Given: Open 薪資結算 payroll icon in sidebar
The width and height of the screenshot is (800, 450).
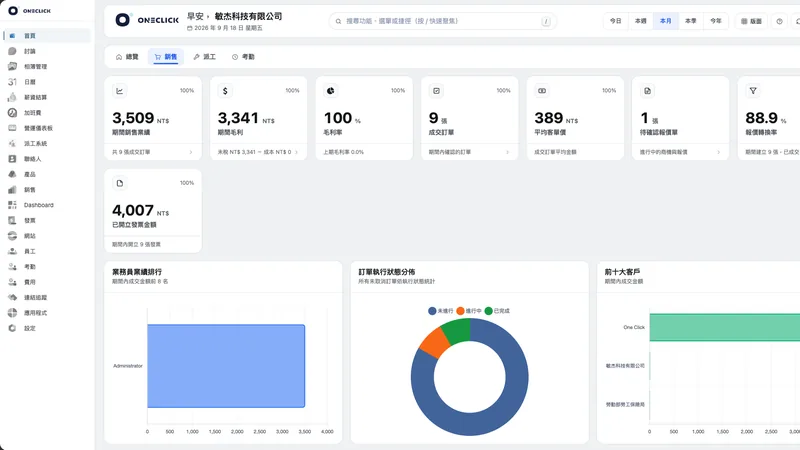Looking at the screenshot, I should click(x=12, y=97).
